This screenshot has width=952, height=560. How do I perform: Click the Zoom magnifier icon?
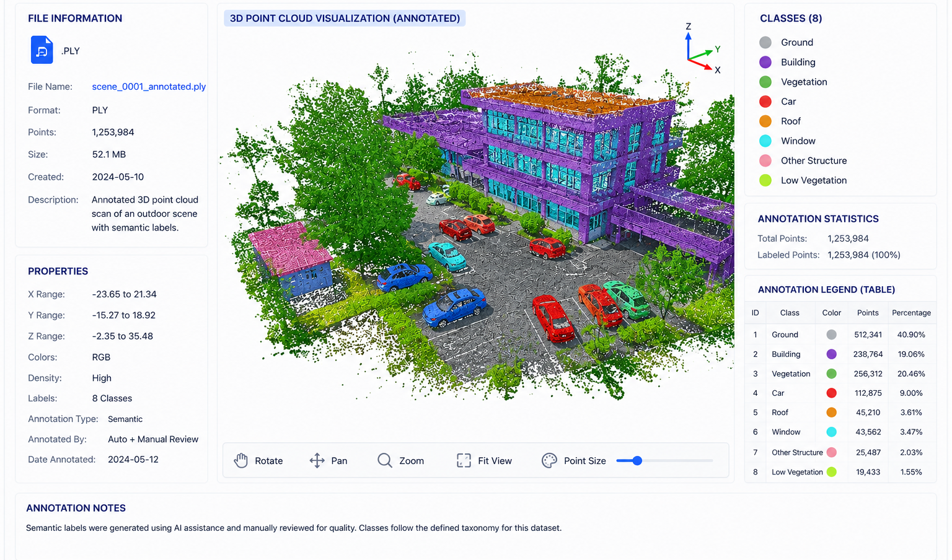click(x=385, y=460)
